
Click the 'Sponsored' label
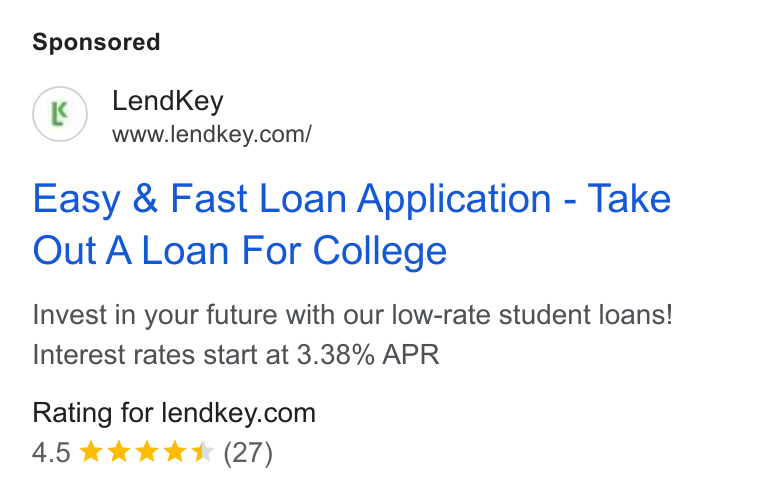[x=96, y=42]
